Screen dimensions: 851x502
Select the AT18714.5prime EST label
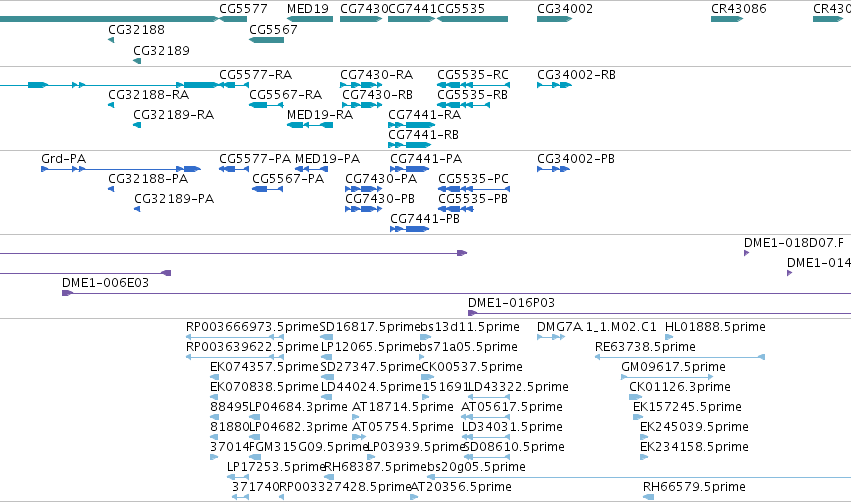pos(403,407)
